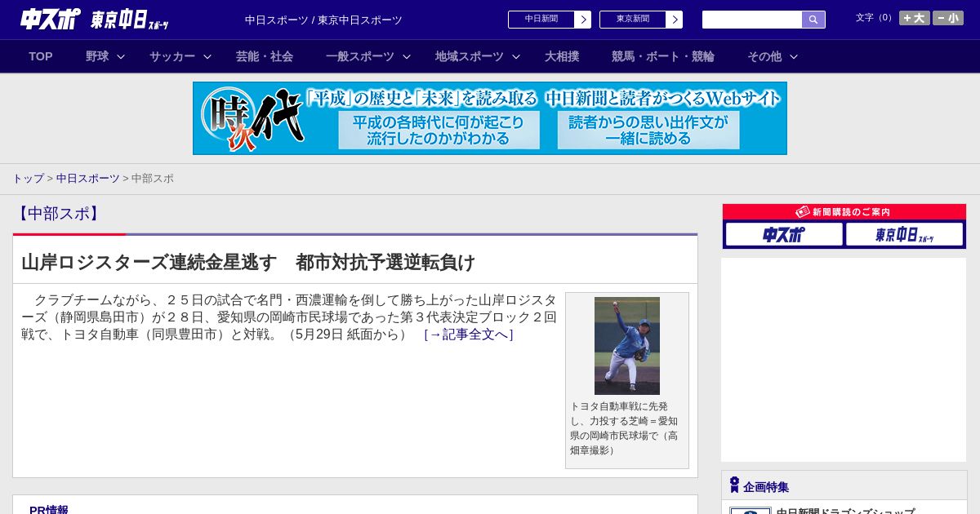Image resolution: width=980 pixels, height=514 pixels.
Task: Open 芸能・社会 section
Action: tap(265, 56)
